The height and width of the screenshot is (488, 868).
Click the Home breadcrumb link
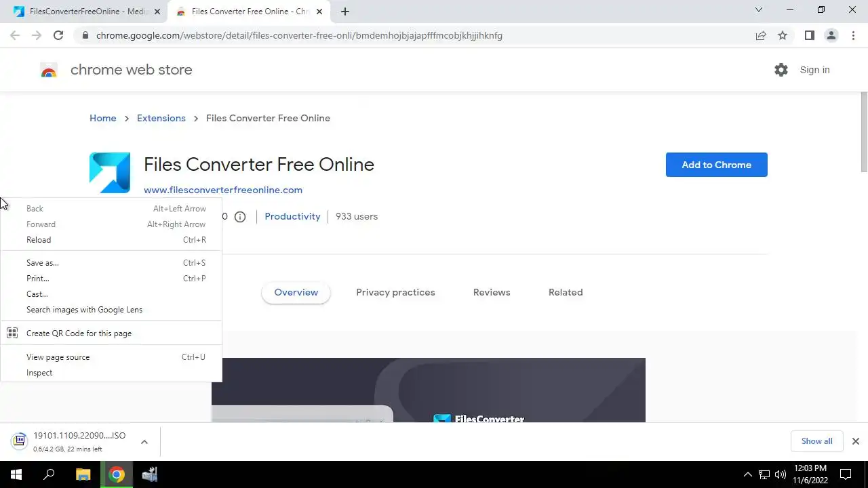103,118
